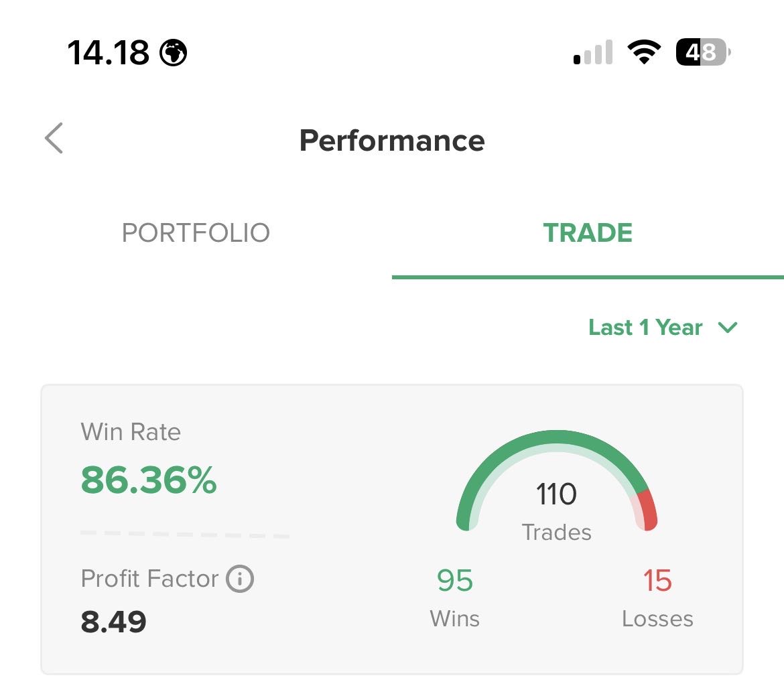Tap the Profit Factor info icon
This screenshot has height=700, width=784.
240,579
